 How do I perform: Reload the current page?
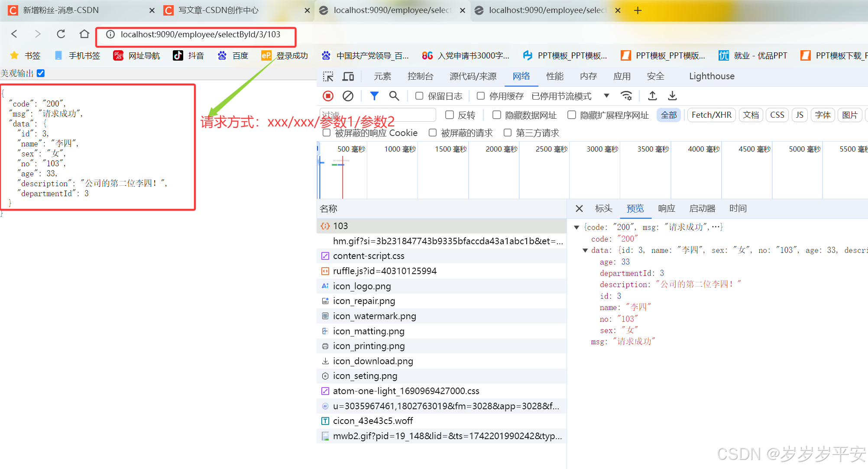click(61, 34)
